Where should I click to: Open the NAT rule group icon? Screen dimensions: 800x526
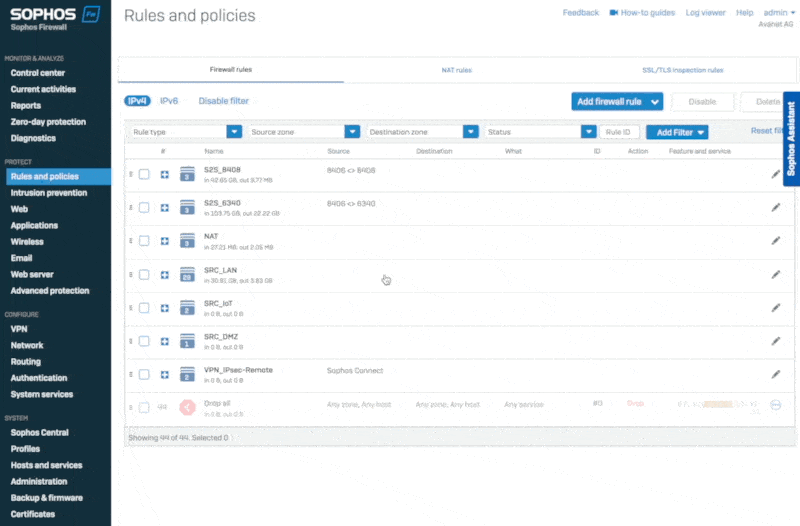[x=187, y=240]
